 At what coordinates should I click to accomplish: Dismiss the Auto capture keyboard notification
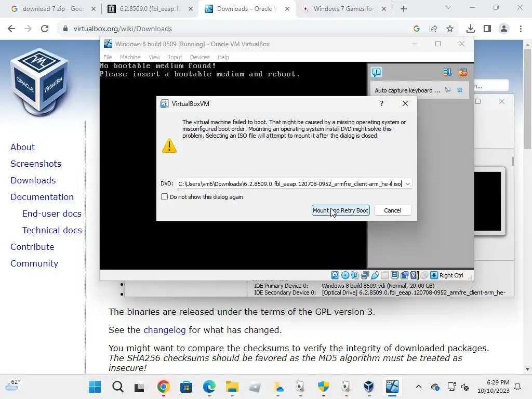tap(460, 90)
